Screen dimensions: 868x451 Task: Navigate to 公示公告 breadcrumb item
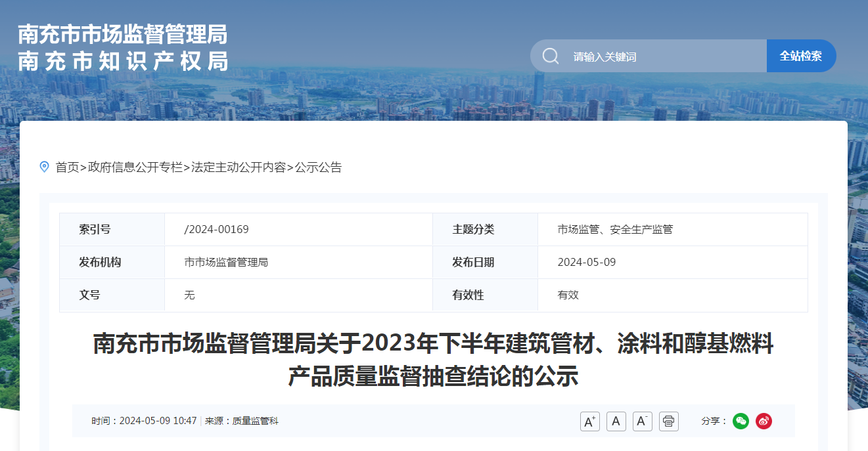[x=318, y=167]
